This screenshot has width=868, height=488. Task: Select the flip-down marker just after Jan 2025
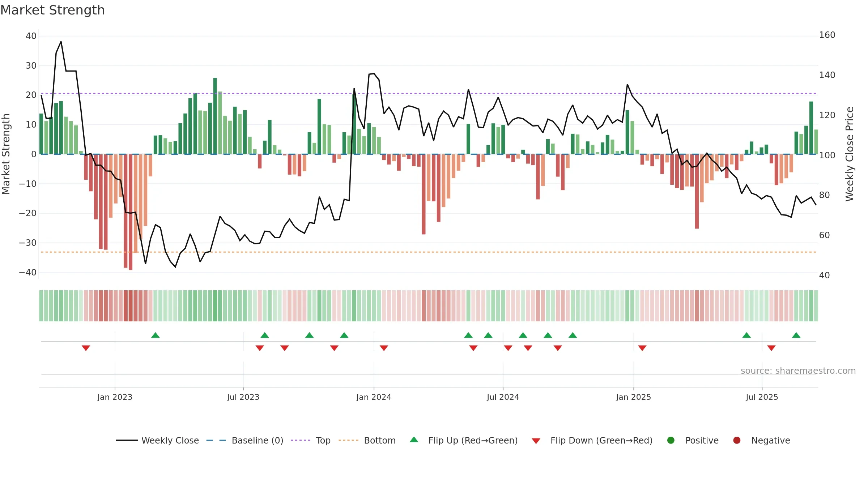(642, 348)
